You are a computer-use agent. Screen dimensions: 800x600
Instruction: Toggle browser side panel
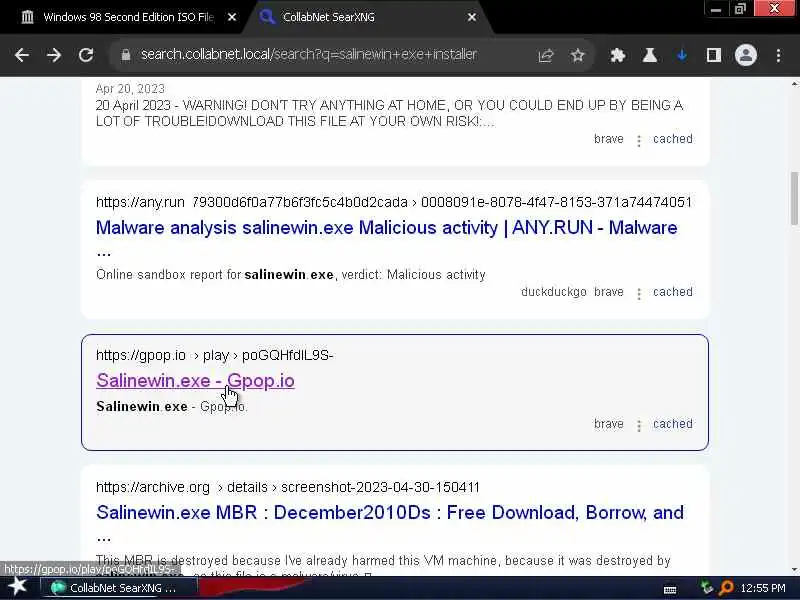713,55
